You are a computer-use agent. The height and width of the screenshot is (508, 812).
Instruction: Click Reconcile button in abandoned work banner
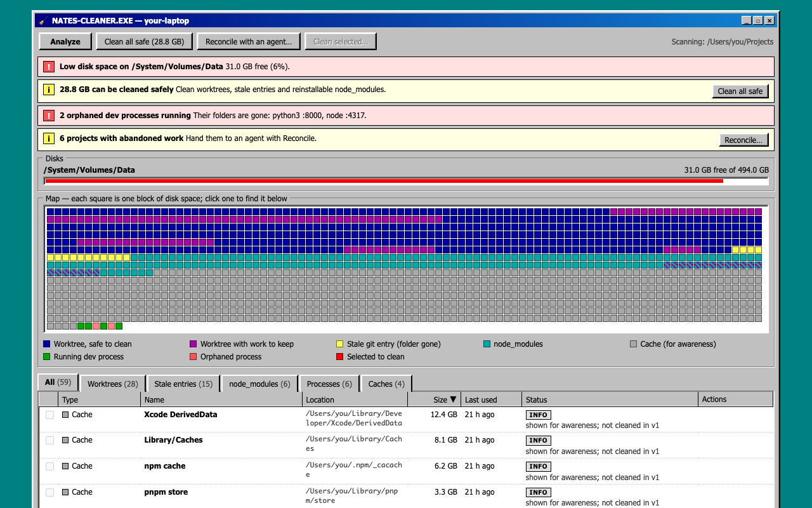pyautogui.click(x=744, y=140)
